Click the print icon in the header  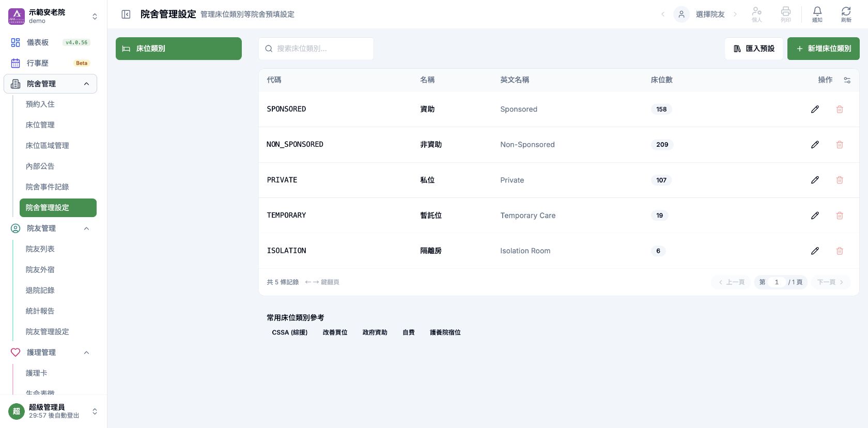coord(786,14)
